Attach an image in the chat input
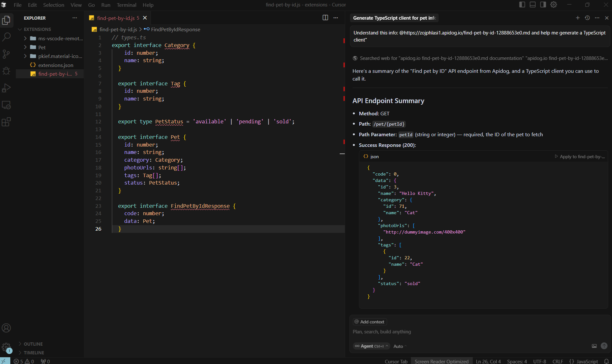 coord(594,346)
